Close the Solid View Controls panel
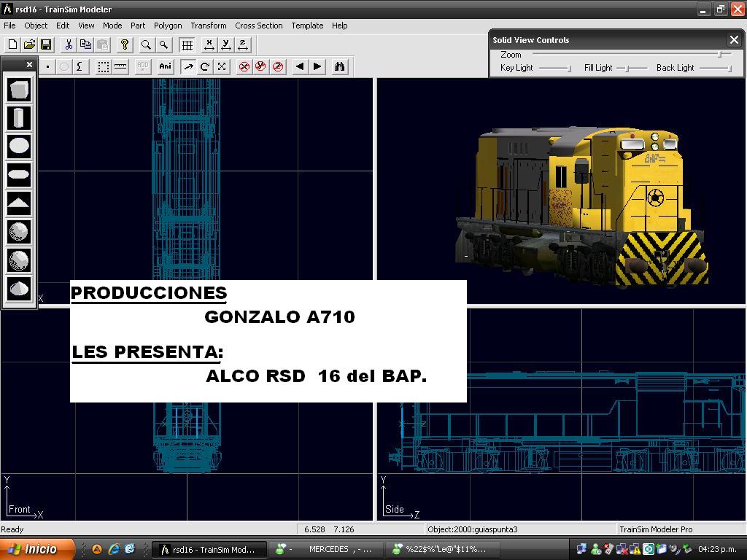This screenshot has height=560, width=747. coord(734,40)
